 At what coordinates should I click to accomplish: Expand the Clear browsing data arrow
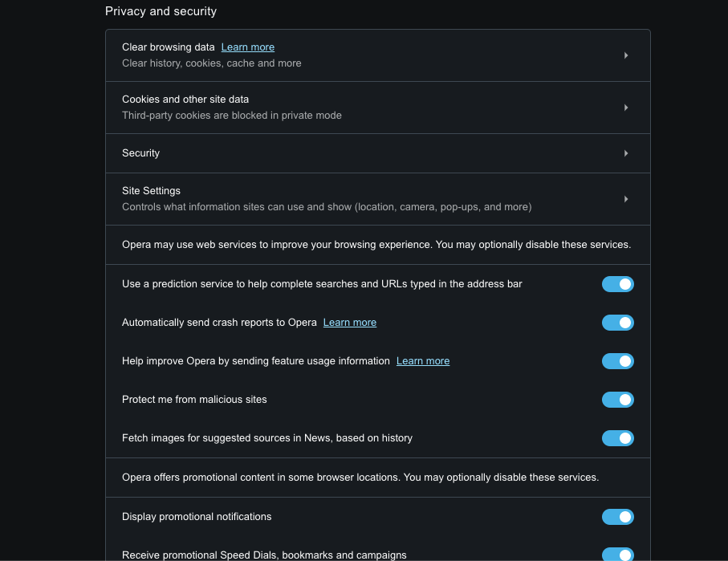pyautogui.click(x=626, y=55)
